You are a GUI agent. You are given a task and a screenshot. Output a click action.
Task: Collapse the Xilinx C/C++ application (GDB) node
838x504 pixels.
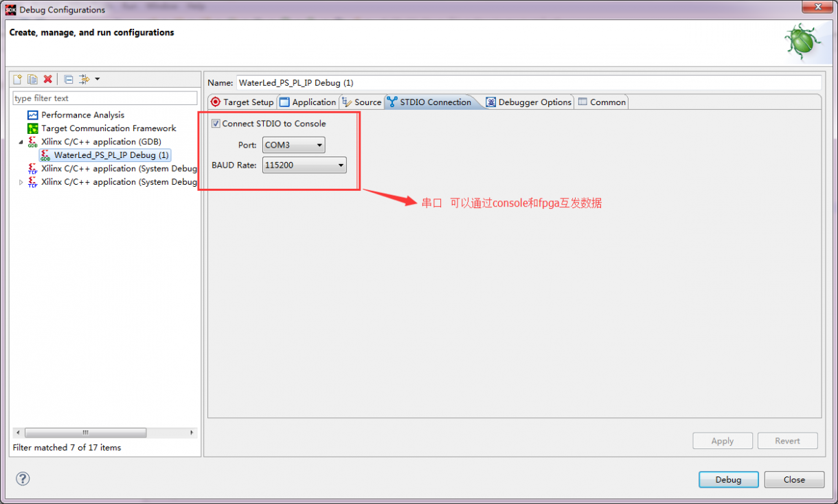[21, 141]
